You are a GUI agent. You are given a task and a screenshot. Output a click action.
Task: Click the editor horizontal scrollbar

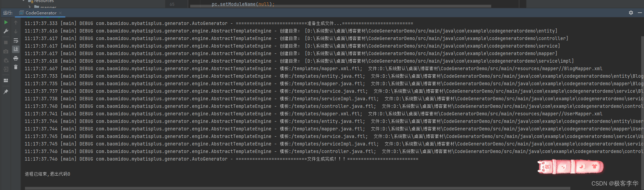click(x=340, y=6)
